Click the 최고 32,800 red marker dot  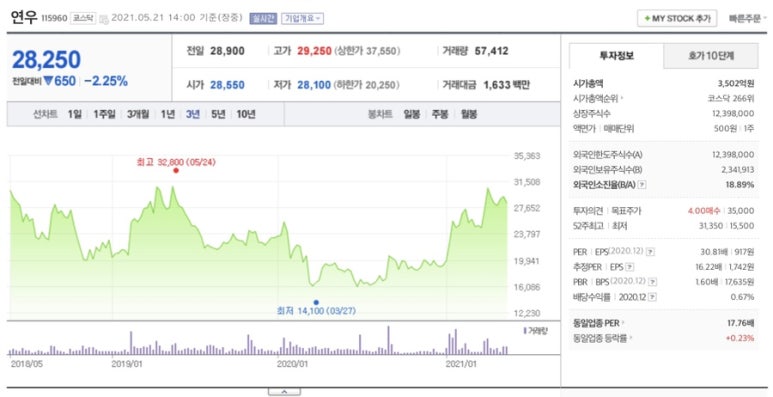(x=176, y=171)
